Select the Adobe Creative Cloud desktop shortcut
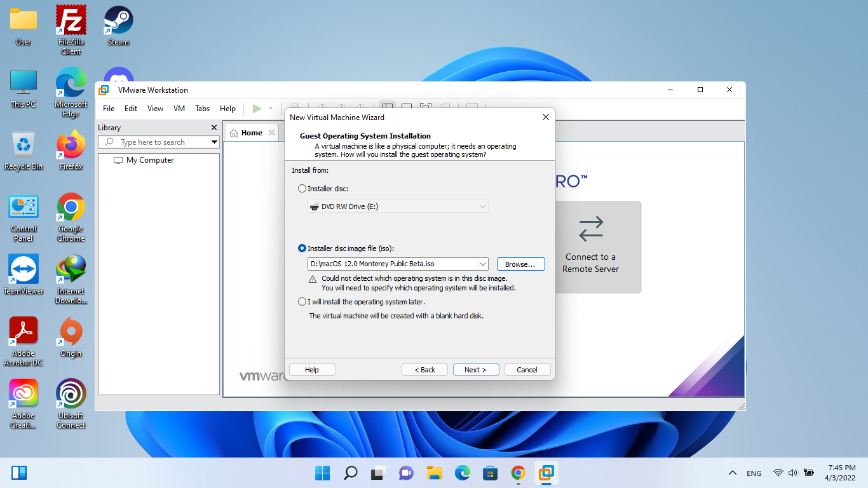This screenshot has width=868, height=488. pos(24,404)
